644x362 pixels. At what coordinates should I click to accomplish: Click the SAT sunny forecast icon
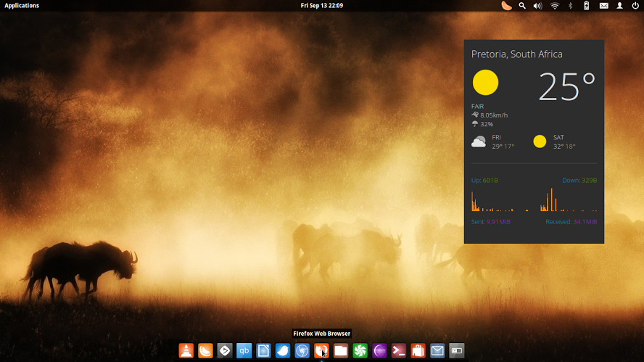(540, 141)
